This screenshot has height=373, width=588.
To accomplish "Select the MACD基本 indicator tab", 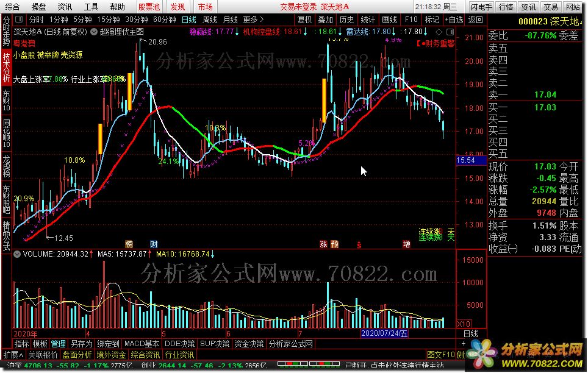I will pyautogui.click(x=142, y=343).
